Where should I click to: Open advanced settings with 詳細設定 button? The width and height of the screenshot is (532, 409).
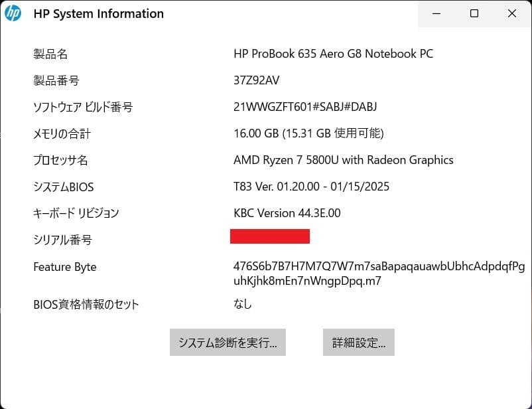click(358, 342)
